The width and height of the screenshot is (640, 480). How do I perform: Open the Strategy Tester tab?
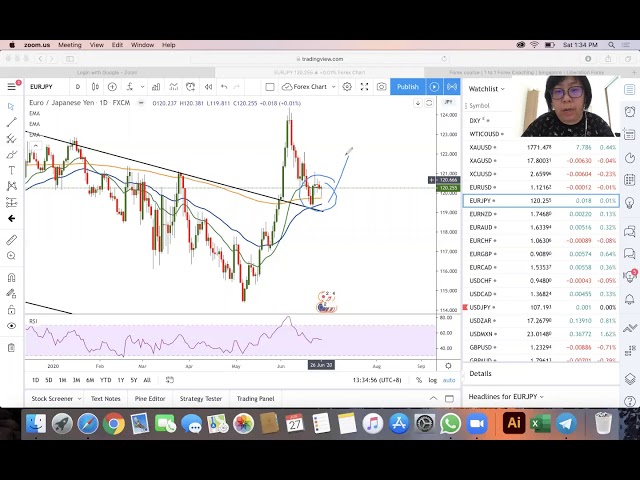coord(200,399)
